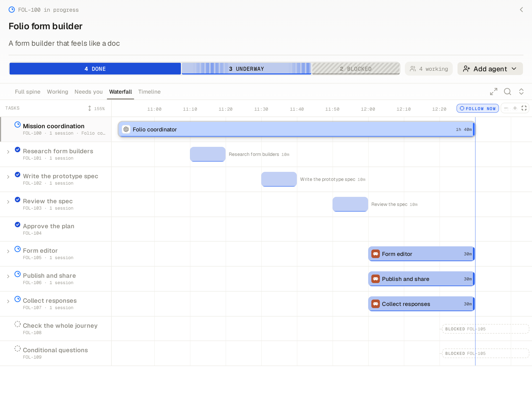Click the Publish and share bar agent icon

point(376,279)
